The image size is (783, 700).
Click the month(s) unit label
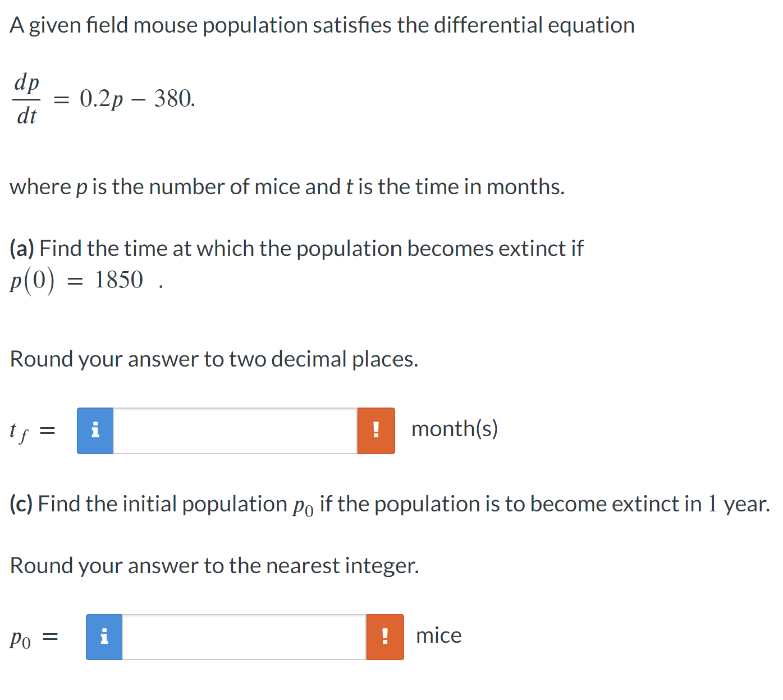tap(456, 429)
